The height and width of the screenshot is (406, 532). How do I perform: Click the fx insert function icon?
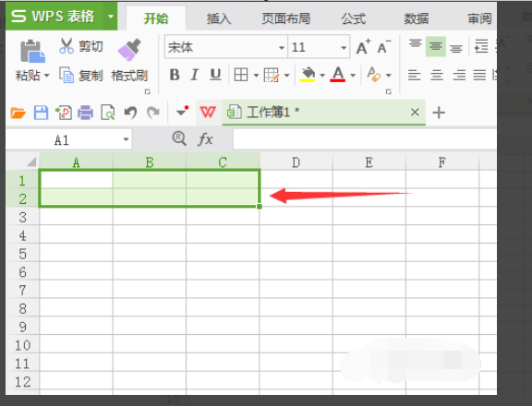(x=205, y=139)
